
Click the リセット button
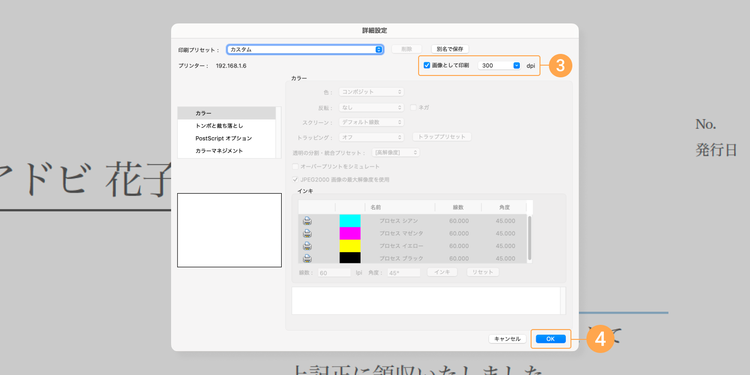(483, 272)
